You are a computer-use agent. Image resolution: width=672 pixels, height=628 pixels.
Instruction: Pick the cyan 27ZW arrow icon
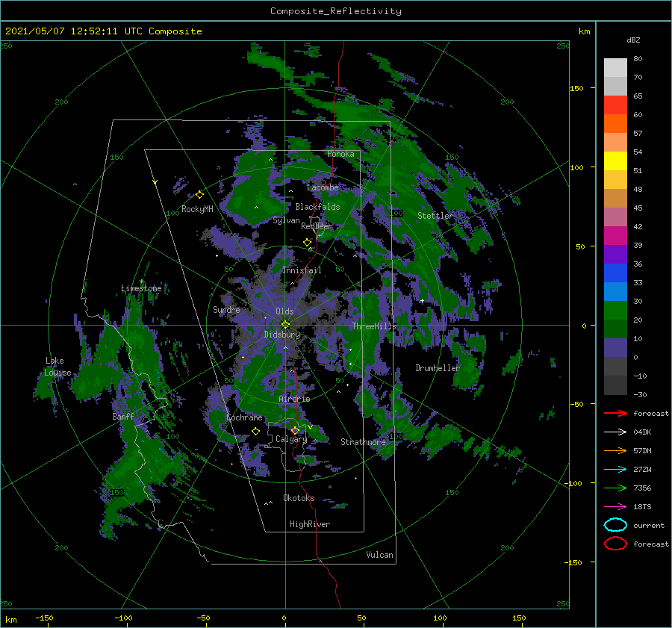615,470
